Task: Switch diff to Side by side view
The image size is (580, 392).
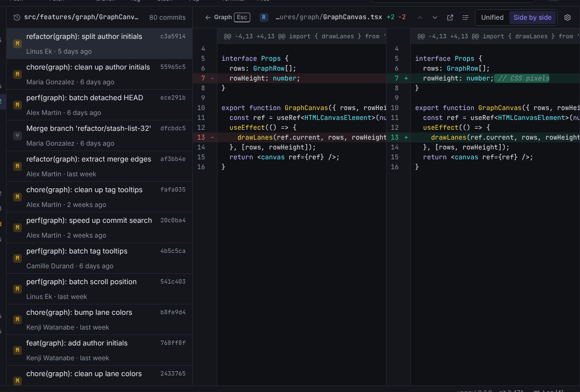Action: 532,18
